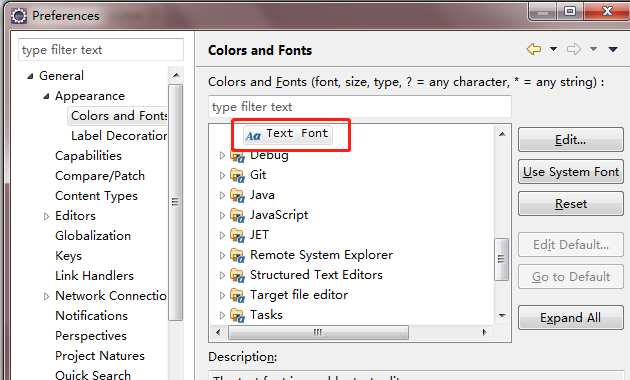The height and width of the screenshot is (380, 630).
Task: Click the Structured Text Editors folder icon
Action: (237, 276)
